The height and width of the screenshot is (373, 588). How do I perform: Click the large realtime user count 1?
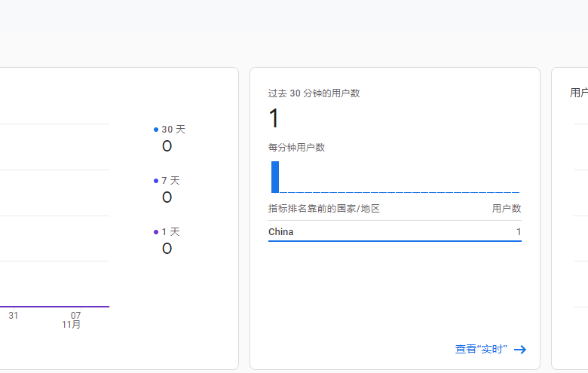click(x=274, y=118)
